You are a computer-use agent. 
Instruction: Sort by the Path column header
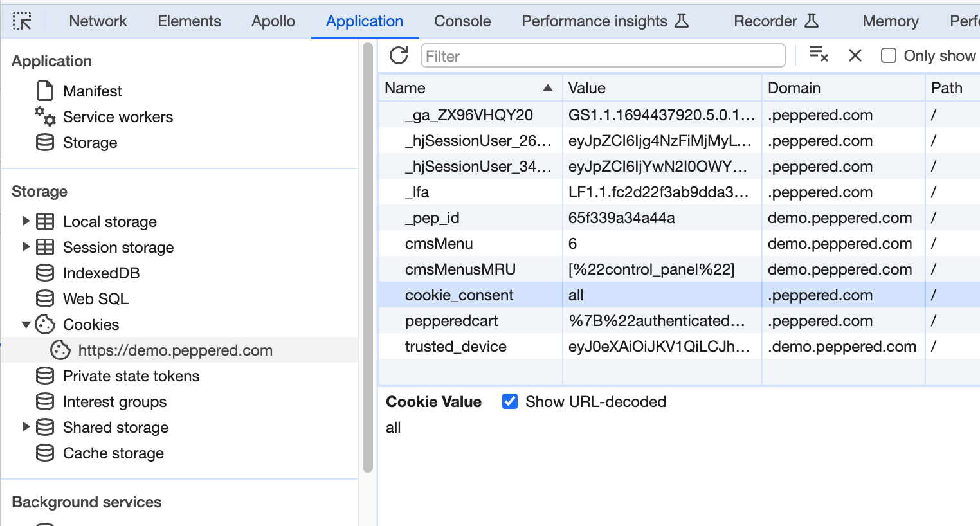(952, 88)
